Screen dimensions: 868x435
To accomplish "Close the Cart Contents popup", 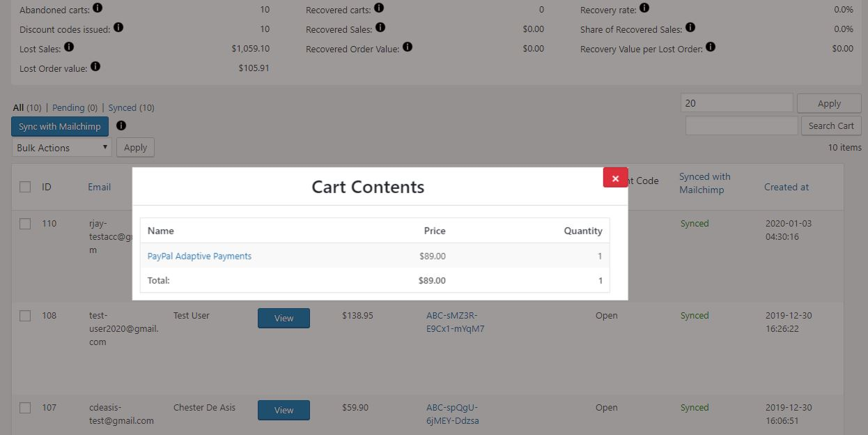I will pos(615,178).
